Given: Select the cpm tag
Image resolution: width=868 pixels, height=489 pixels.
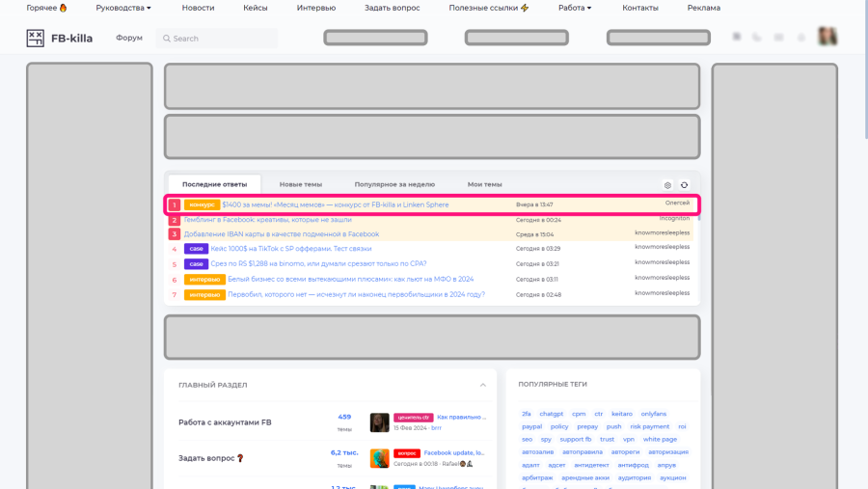Looking at the screenshot, I should [x=579, y=414].
